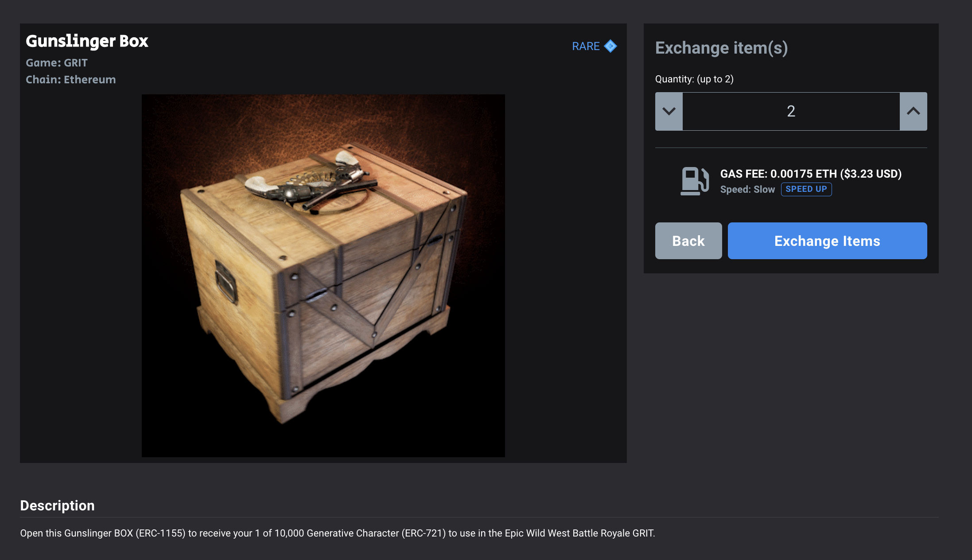Click the blue RARE diamond icon
This screenshot has height=560, width=972.
pos(610,46)
